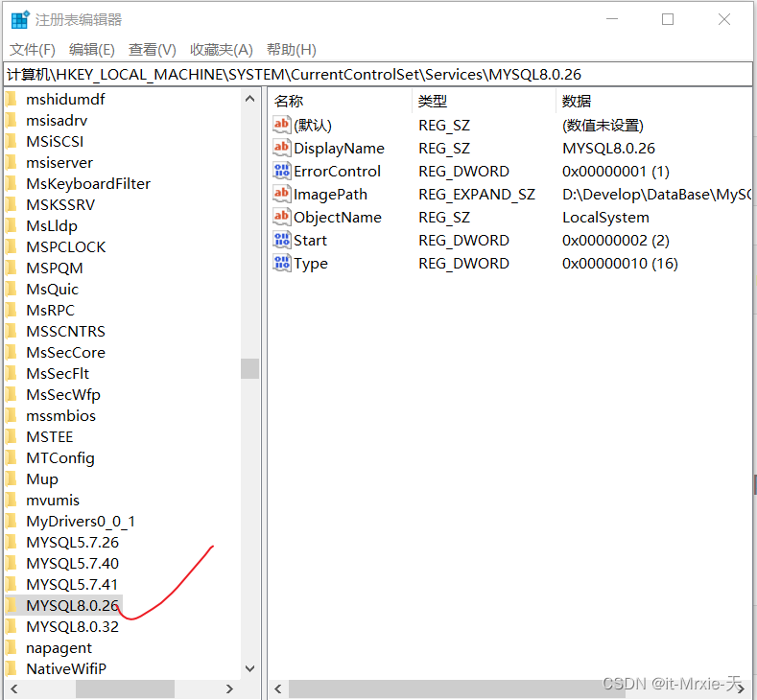This screenshot has width=757, height=700.
Task: Select the MsSecWfp registry key
Action: pyautogui.click(x=63, y=395)
